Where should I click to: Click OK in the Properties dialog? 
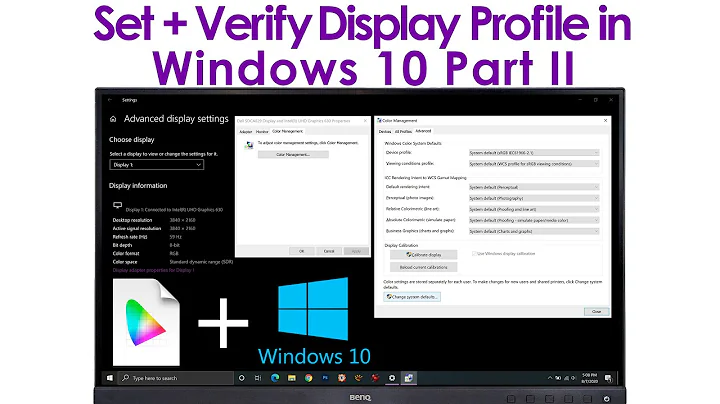302,251
